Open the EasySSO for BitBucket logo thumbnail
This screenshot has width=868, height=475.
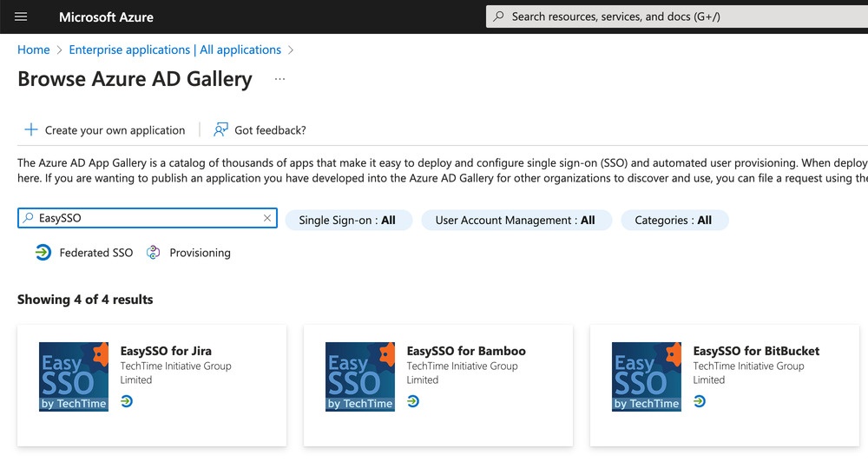pyautogui.click(x=647, y=377)
